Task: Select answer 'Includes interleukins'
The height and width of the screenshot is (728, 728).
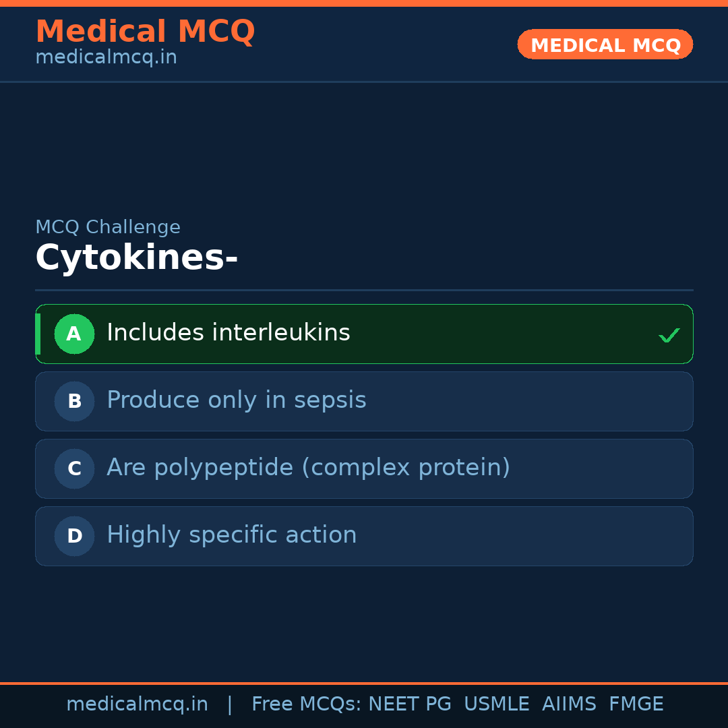Action: (229, 333)
